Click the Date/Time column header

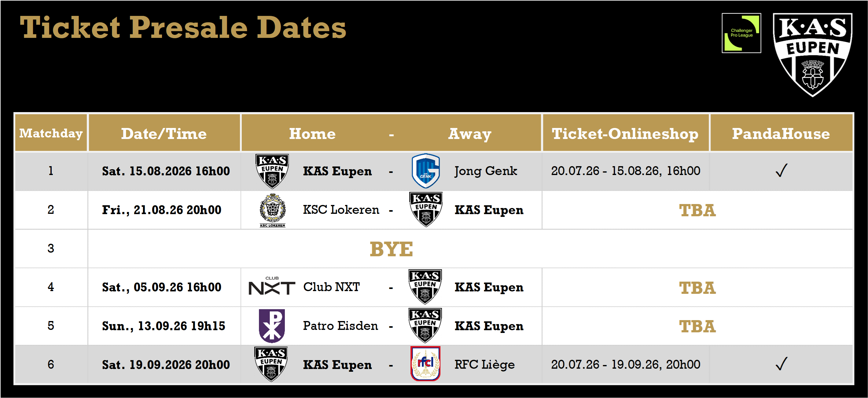(164, 133)
